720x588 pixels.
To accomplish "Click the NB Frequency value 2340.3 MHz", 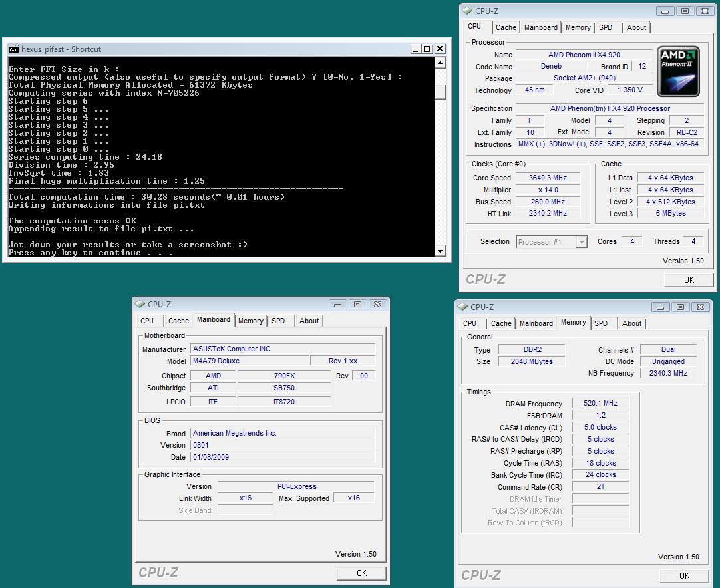I will click(x=668, y=373).
